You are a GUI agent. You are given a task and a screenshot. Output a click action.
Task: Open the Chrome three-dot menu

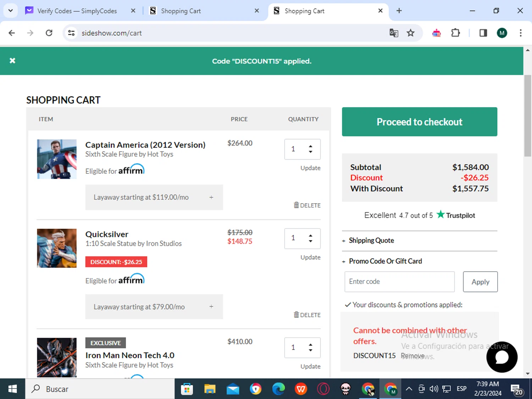521,33
